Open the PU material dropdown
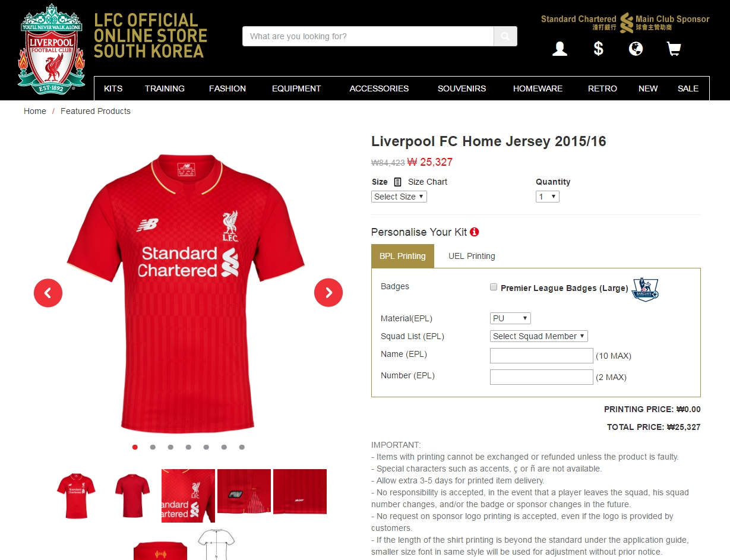The width and height of the screenshot is (730, 560). click(x=510, y=318)
